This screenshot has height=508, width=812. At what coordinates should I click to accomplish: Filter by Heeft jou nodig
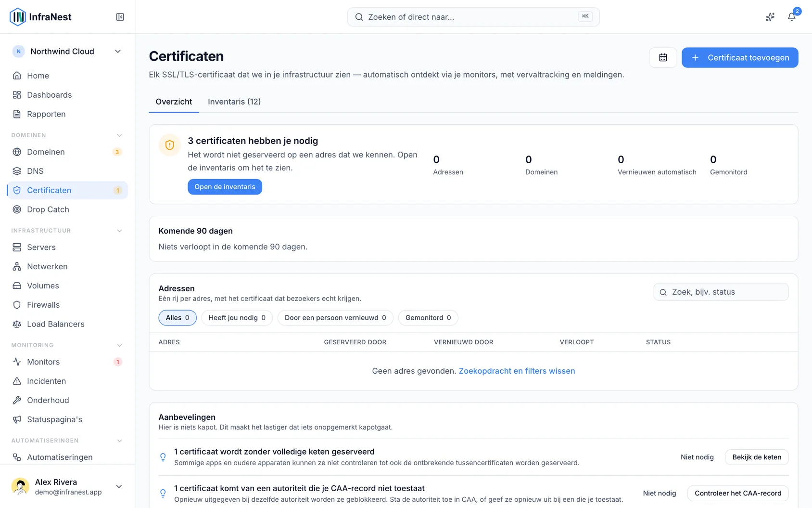pos(237,318)
